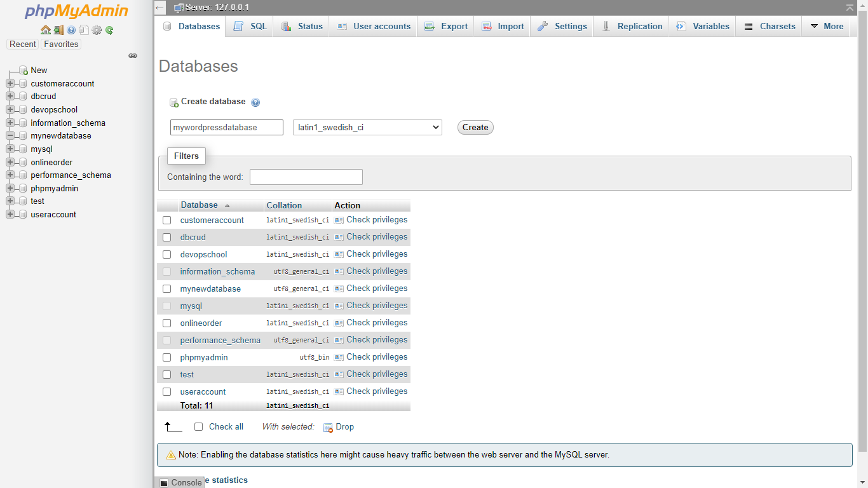Open phpMyAdmin documentation question-mark icon in sidebar
Viewport: 868px width, 488px height.
pos(71,30)
